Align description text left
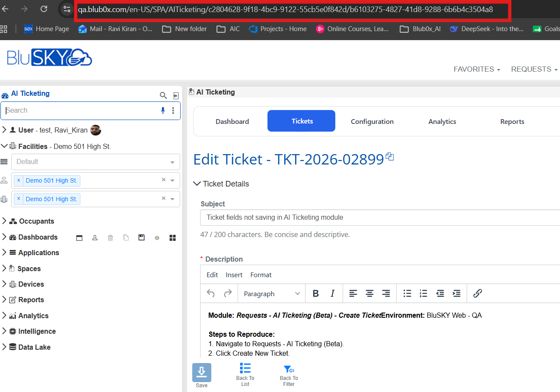Image resolution: width=560 pixels, height=392 pixels. tap(353, 294)
